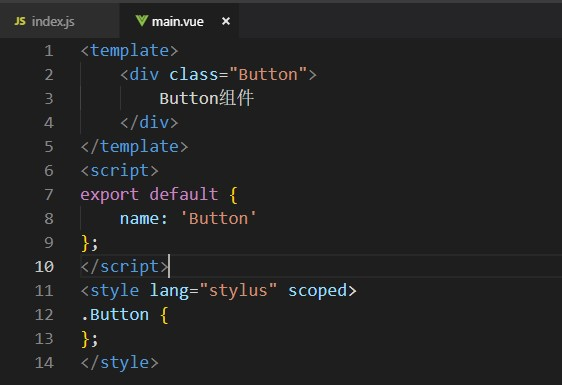The height and width of the screenshot is (385, 562).
Task: Click the JS file icon on index.js tab
Action: [20, 22]
